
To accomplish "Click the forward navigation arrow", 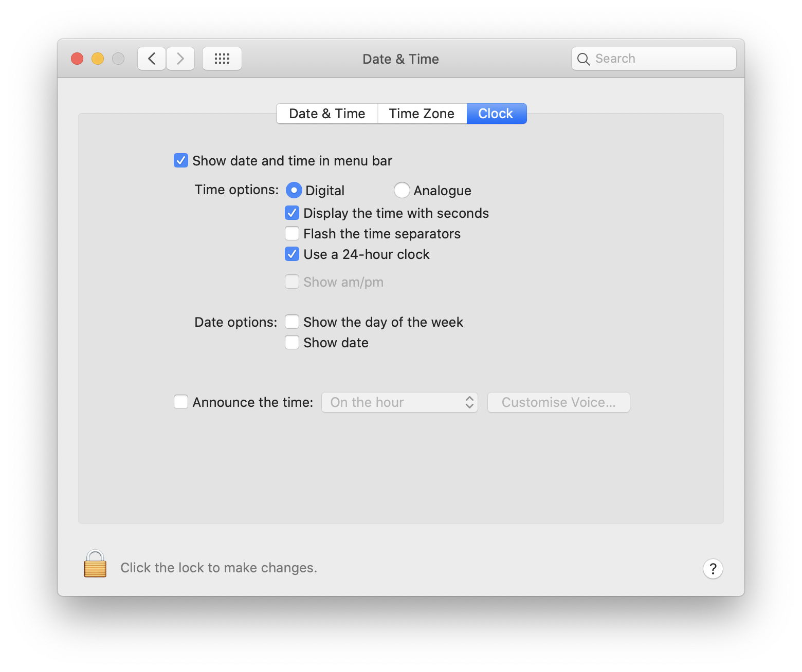I will tap(180, 59).
